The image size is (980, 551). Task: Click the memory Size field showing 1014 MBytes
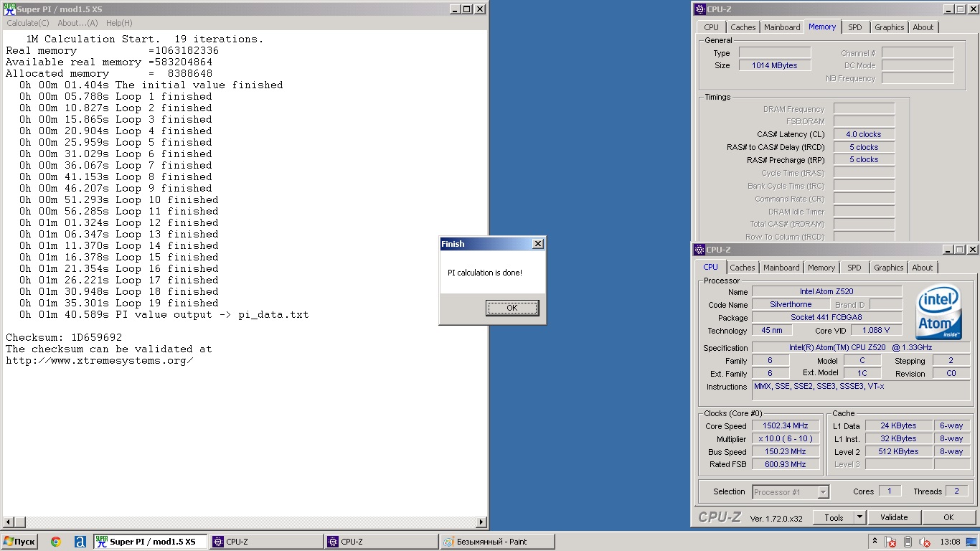coord(775,65)
